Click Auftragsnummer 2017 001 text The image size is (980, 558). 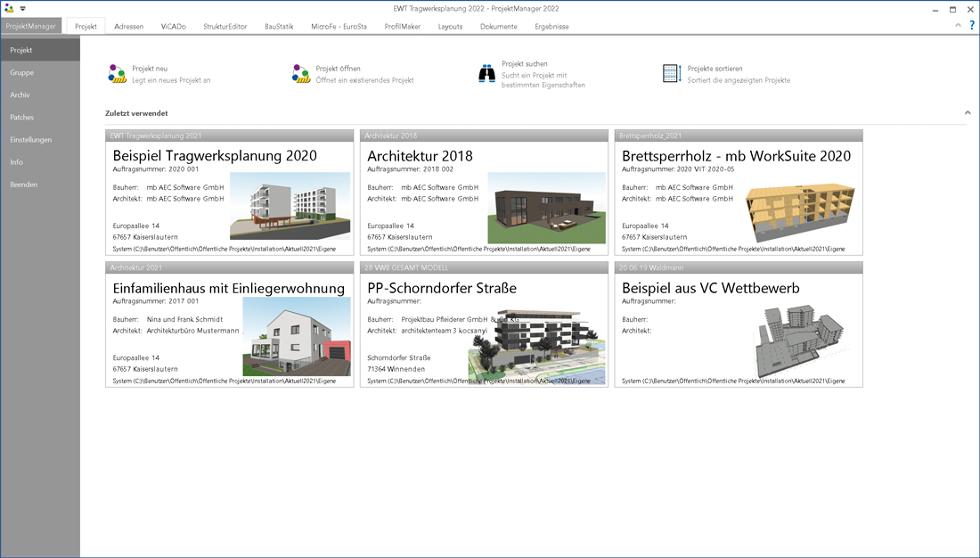[156, 301]
